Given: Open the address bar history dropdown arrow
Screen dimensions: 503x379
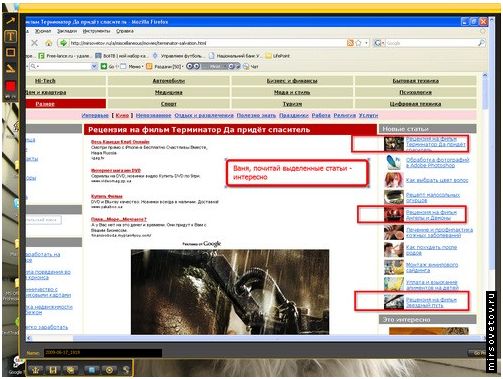Looking at the screenshot, I should pos(366,43).
